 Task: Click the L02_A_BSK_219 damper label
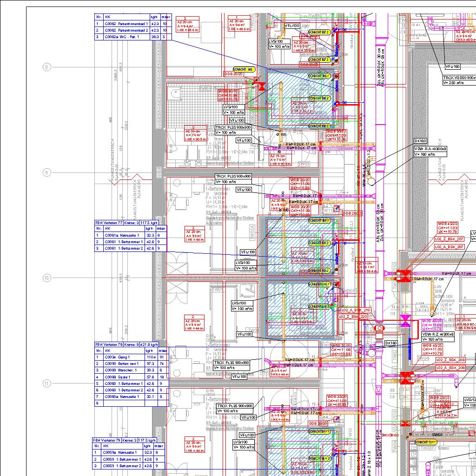(x=356, y=310)
